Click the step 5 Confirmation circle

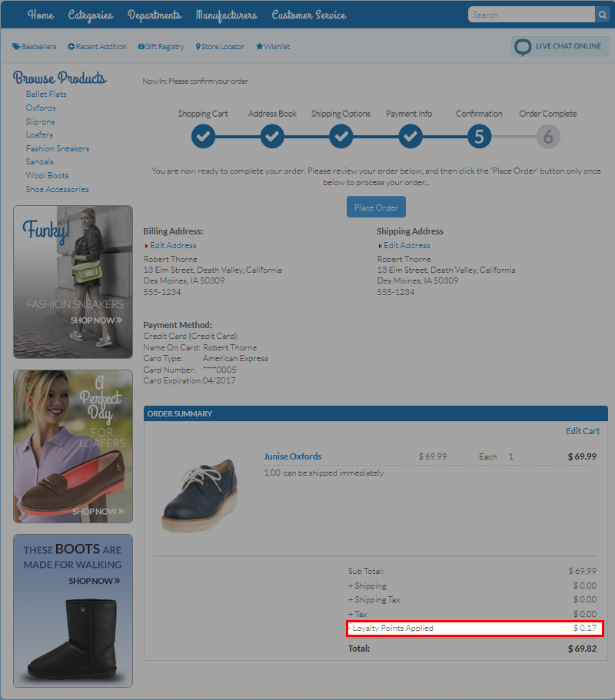pyautogui.click(x=479, y=136)
